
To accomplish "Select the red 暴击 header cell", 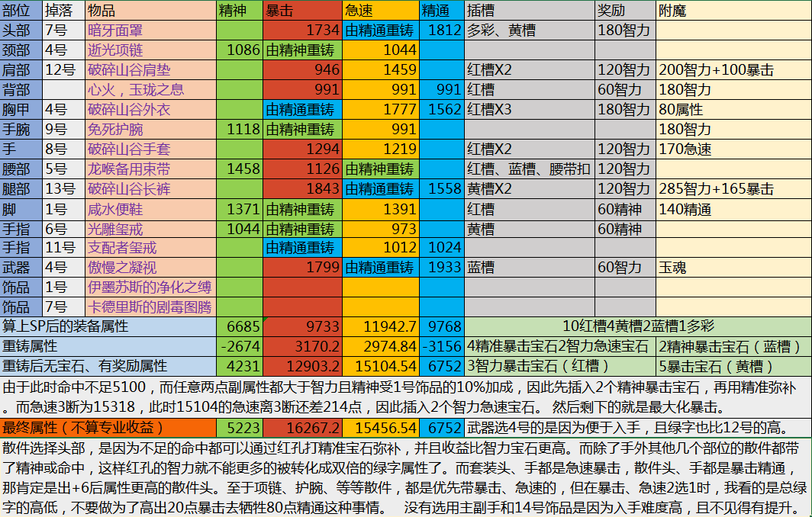I will tap(302, 11).
